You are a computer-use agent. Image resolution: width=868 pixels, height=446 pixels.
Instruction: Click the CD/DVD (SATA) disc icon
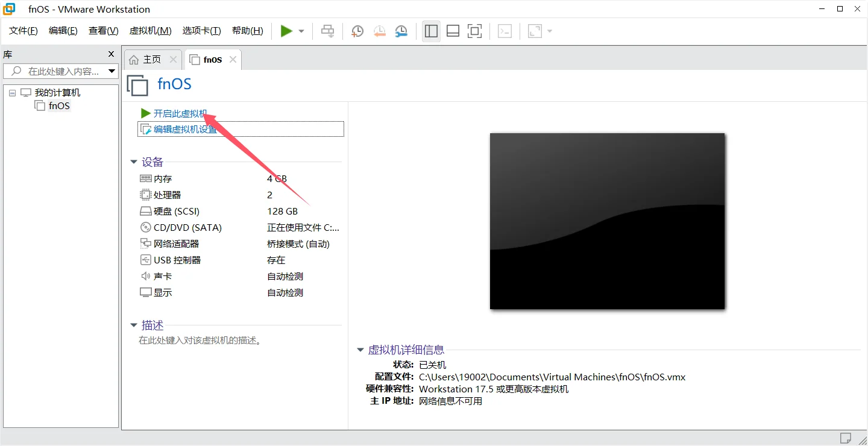point(145,227)
